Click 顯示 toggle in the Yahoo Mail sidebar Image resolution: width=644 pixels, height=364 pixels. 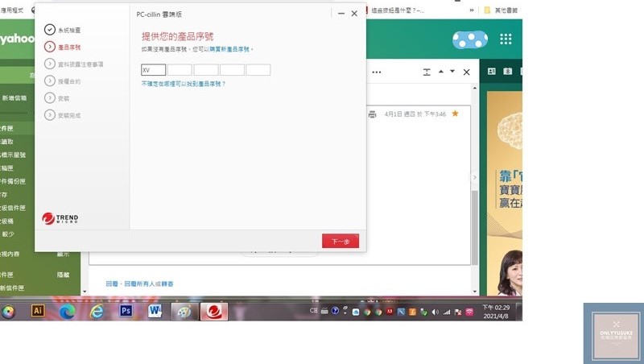(x=63, y=254)
